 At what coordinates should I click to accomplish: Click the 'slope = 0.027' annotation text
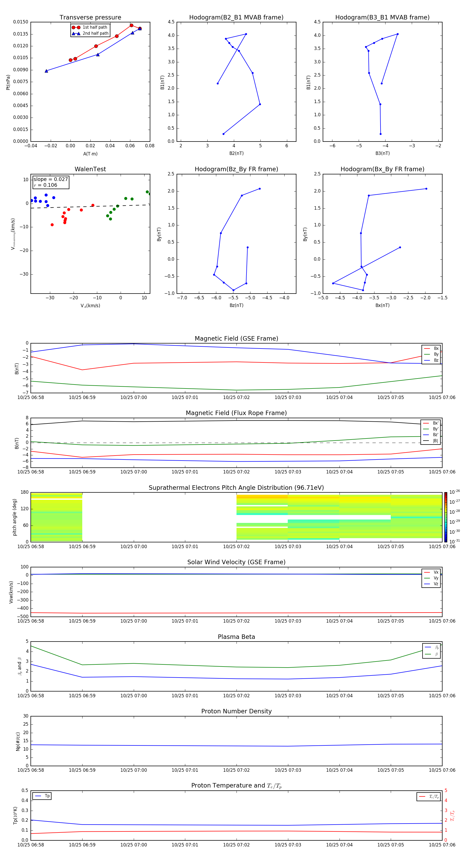point(50,179)
